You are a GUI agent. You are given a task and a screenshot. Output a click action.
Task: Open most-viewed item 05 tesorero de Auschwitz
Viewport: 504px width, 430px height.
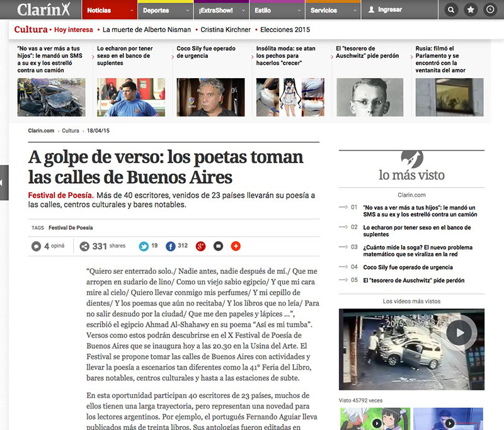[x=414, y=280]
